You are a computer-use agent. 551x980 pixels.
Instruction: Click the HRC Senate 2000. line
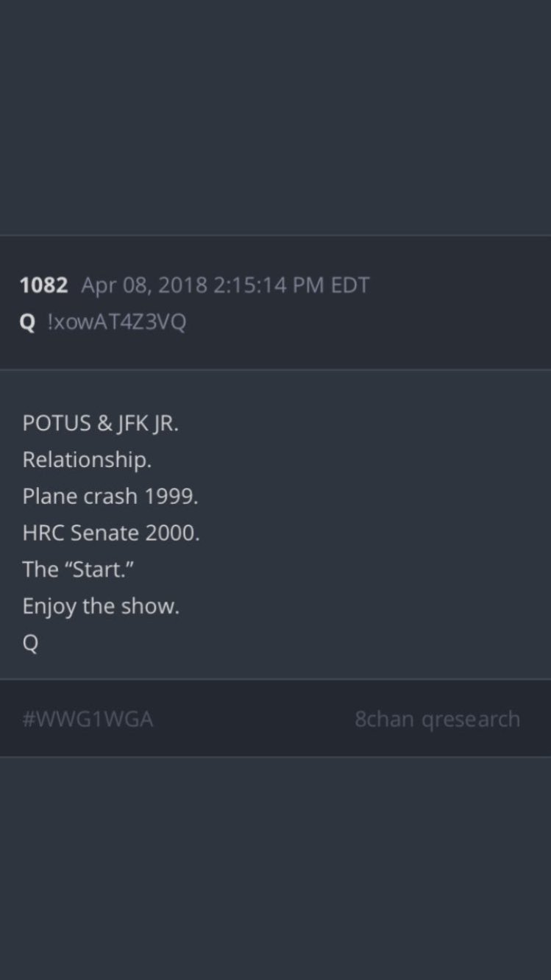point(111,533)
